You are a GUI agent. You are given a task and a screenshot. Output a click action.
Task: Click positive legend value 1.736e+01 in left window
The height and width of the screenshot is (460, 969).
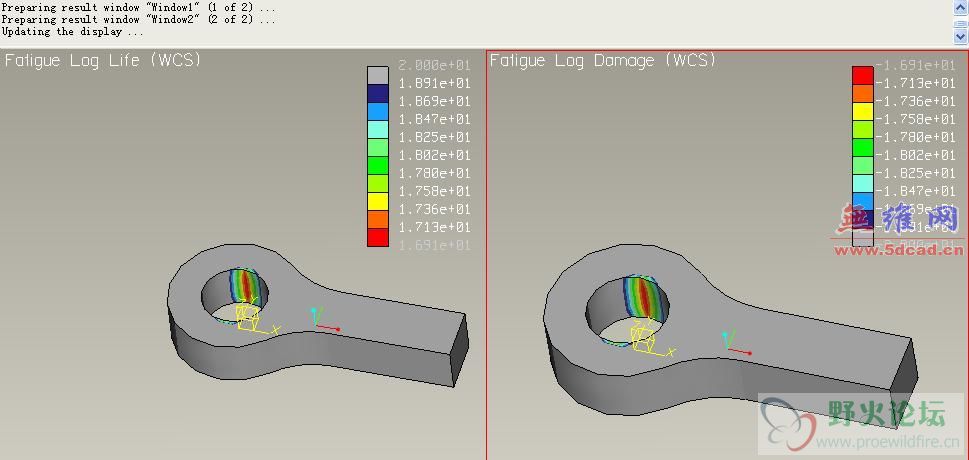pos(434,209)
